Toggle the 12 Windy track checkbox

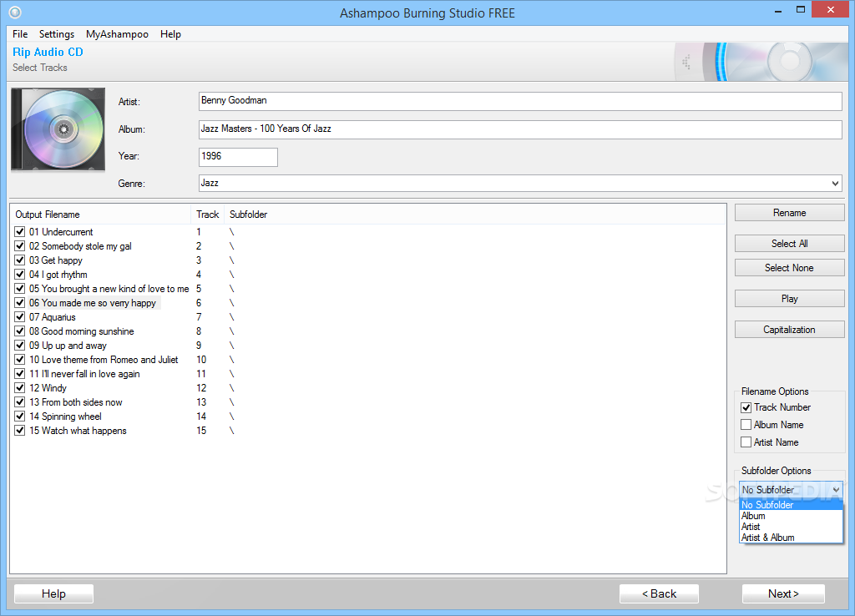20,387
